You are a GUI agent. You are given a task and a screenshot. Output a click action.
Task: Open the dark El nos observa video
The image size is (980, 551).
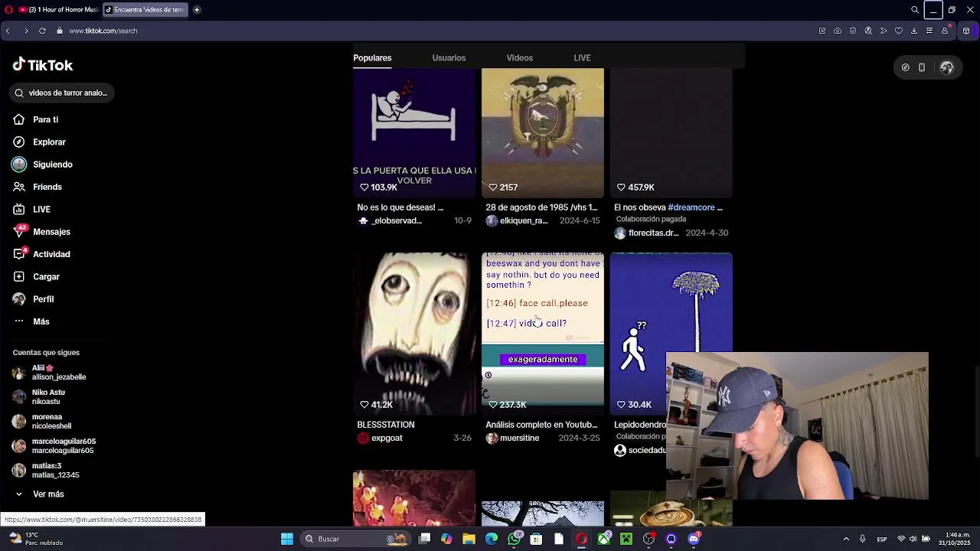coord(671,133)
